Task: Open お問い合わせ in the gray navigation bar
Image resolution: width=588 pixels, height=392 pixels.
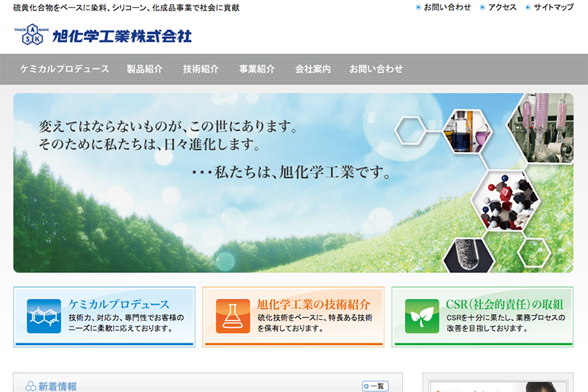Action: pyautogui.click(x=376, y=69)
